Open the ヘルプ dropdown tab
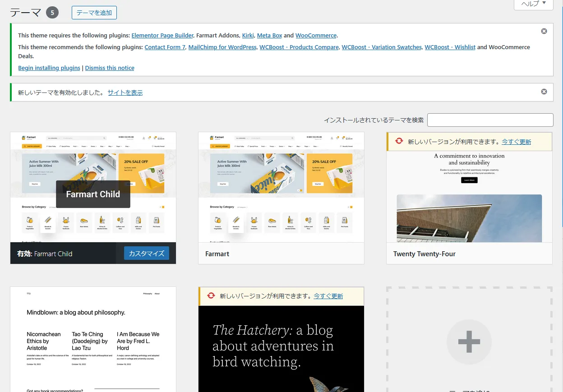Image resolution: width=563 pixels, height=392 pixels. tap(533, 4)
